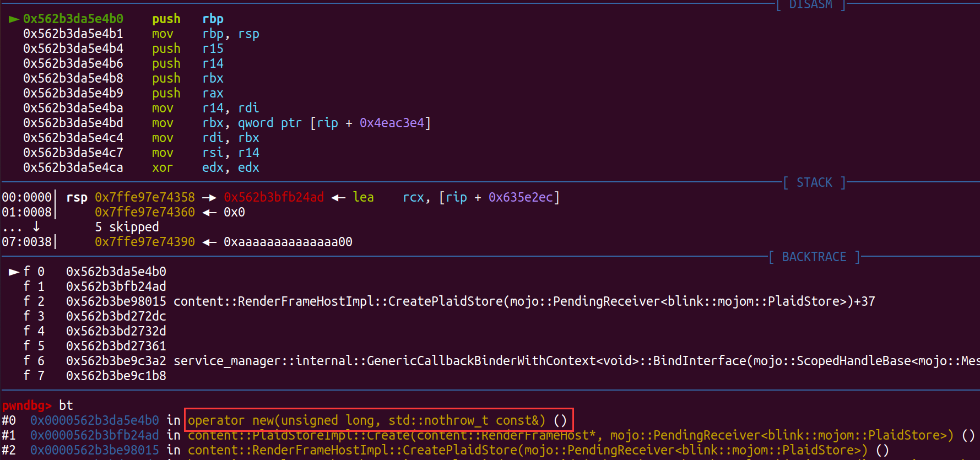Viewport: 980px width, 460px height.
Task: Click the white arrow beside frame f 0
Action: [x=14, y=272]
